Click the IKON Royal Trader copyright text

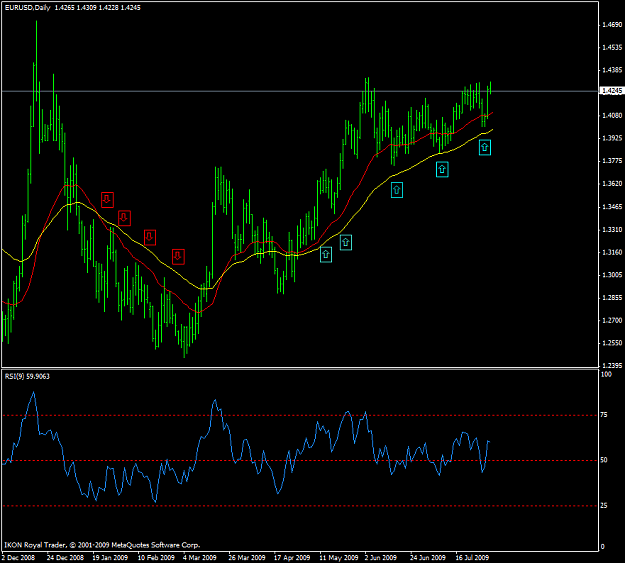102,545
